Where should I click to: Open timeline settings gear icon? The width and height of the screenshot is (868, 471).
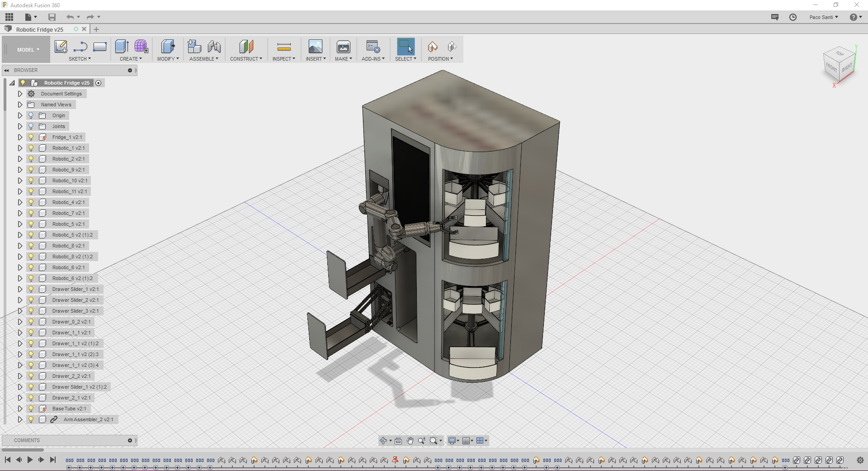pos(860,460)
